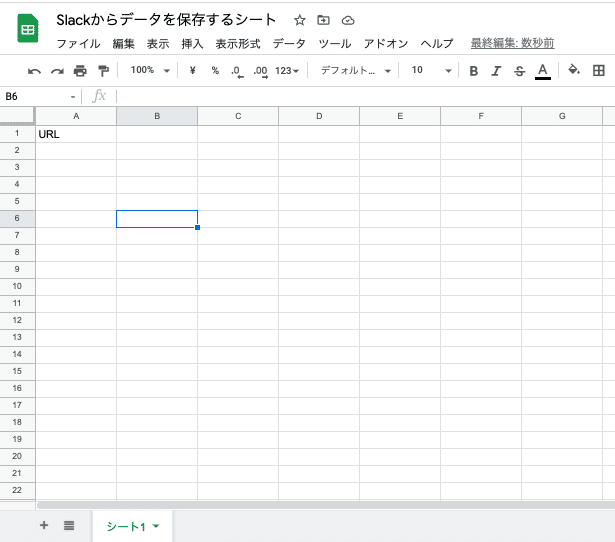This screenshot has width=615, height=542.
Task: Open the アドオン menu
Action: tap(386, 44)
